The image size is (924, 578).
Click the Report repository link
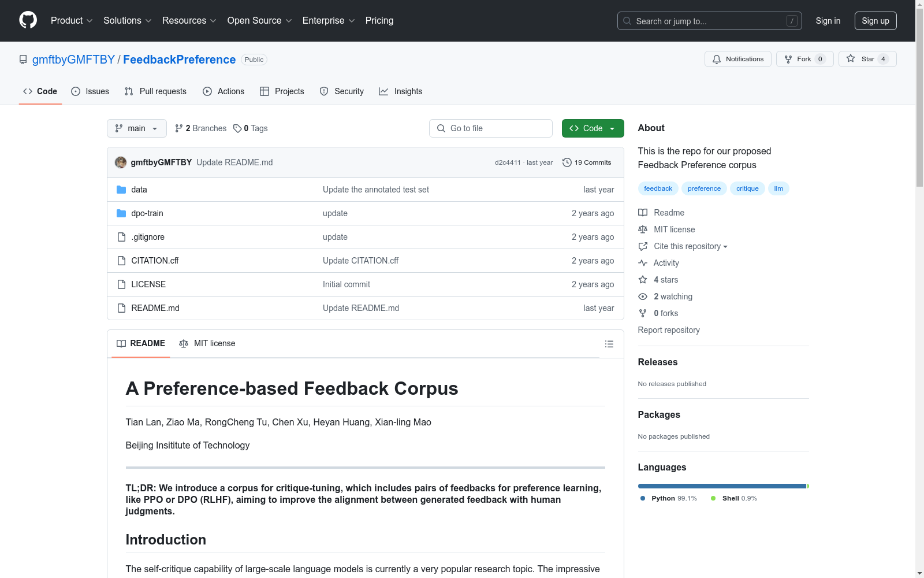click(669, 330)
